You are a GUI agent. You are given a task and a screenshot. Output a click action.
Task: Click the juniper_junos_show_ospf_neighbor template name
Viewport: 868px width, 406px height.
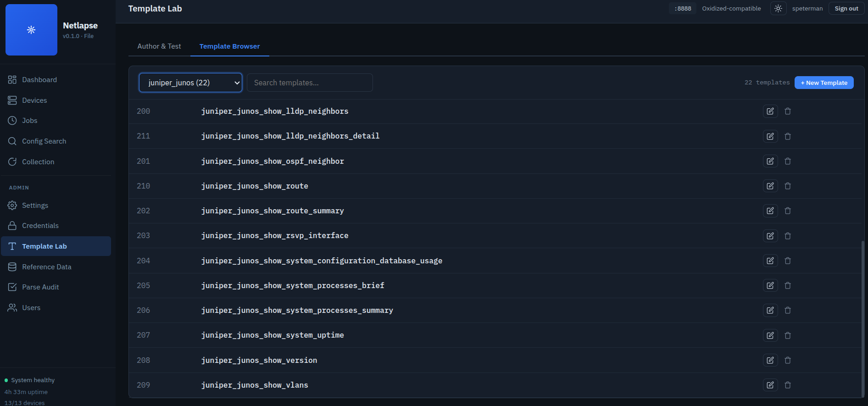click(273, 161)
